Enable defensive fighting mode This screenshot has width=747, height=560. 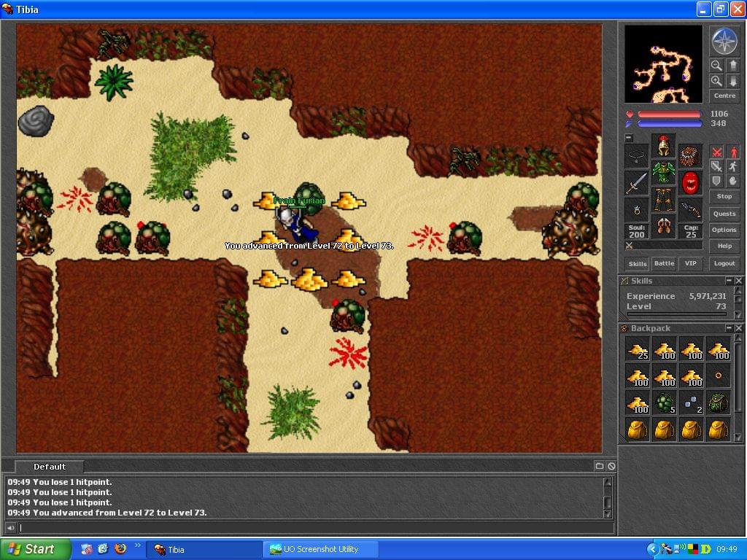coord(716,181)
